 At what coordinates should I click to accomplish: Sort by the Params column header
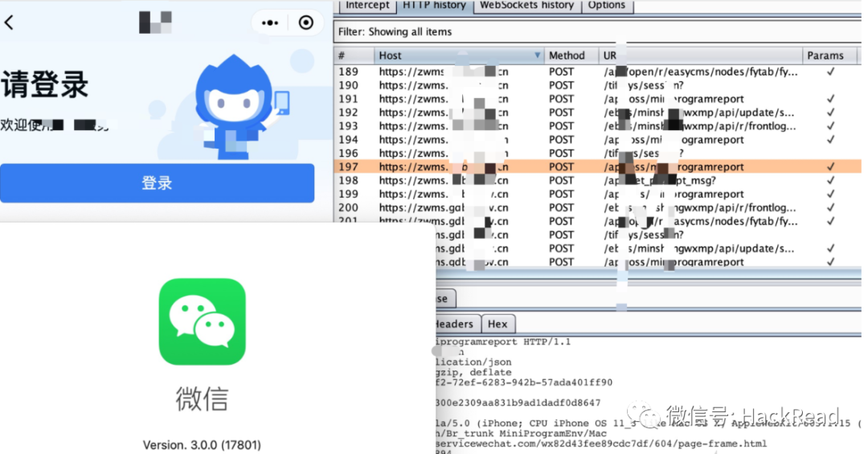[x=829, y=55]
